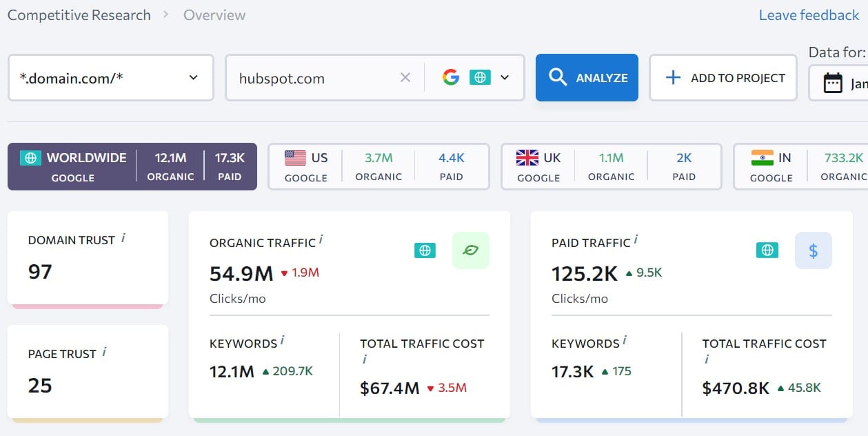Click ADD TO PROJECT button

[723, 78]
